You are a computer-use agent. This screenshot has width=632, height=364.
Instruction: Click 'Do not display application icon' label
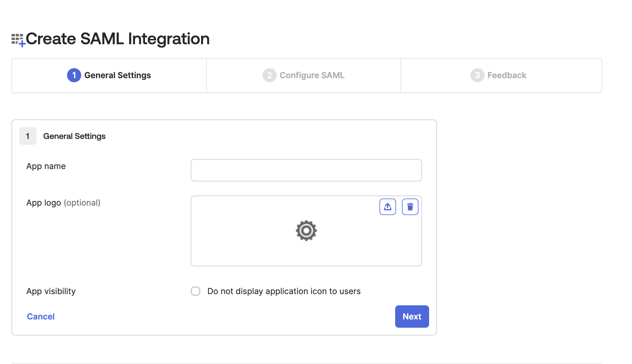(x=284, y=291)
